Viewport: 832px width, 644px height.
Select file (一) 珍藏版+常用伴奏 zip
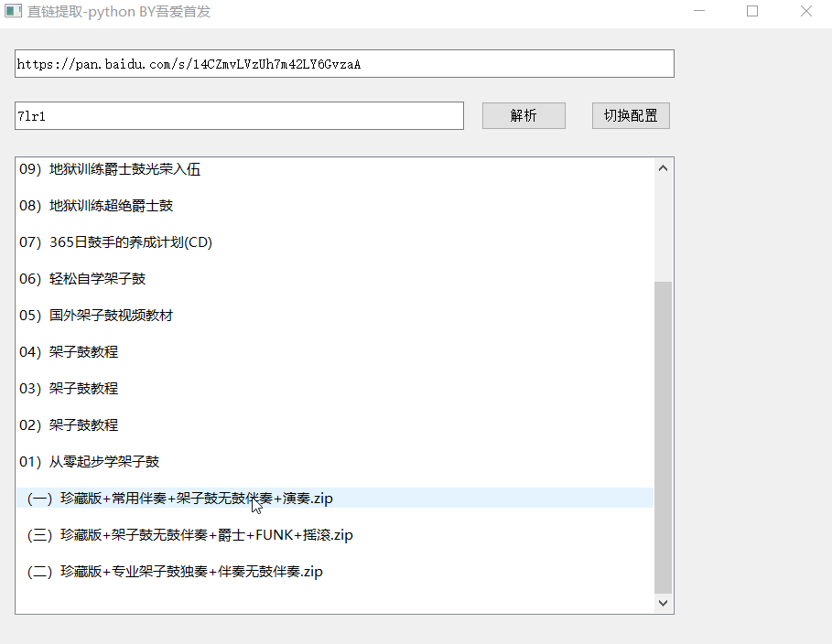click(335, 499)
